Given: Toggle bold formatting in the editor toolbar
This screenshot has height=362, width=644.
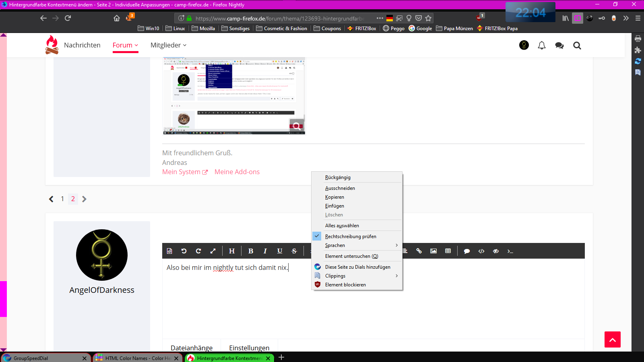Looking at the screenshot, I should [x=250, y=251].
